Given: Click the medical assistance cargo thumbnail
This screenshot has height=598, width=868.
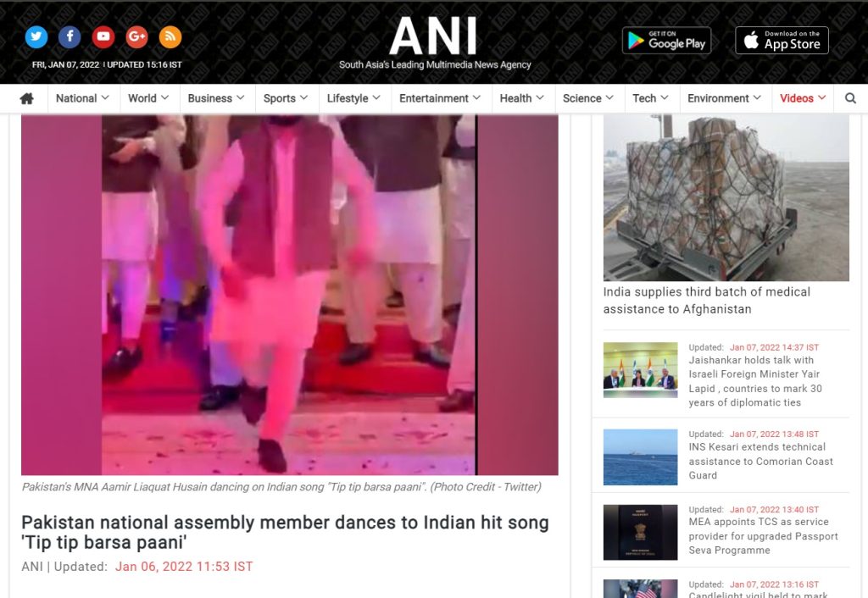Looking at the screenshot, I should pos(726,197).
